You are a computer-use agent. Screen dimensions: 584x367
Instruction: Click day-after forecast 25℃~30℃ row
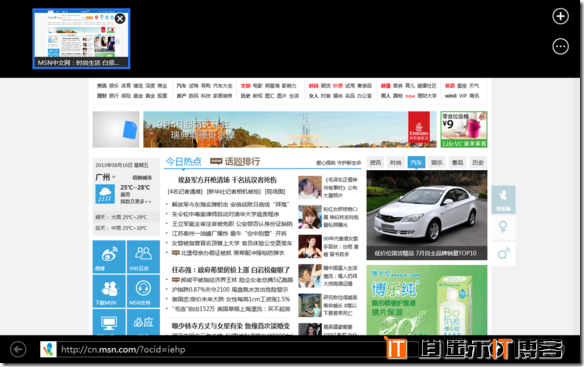click(x=126, y=228)
